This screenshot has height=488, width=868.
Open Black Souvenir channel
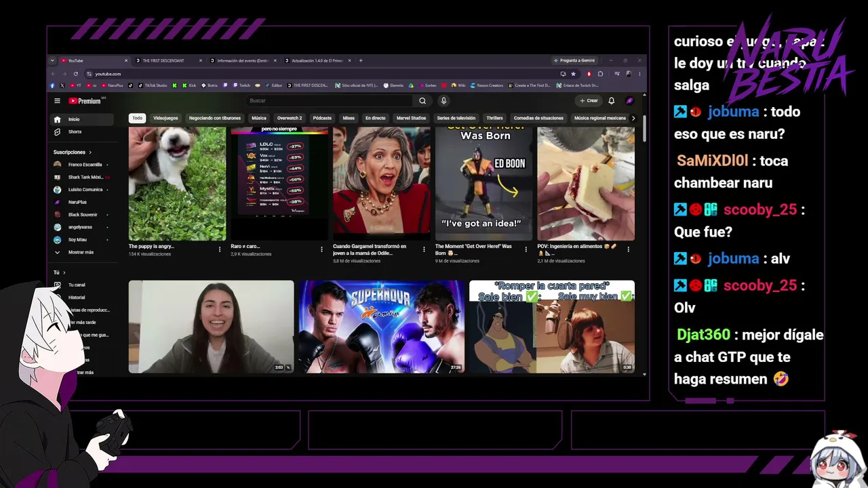point(81,215)
